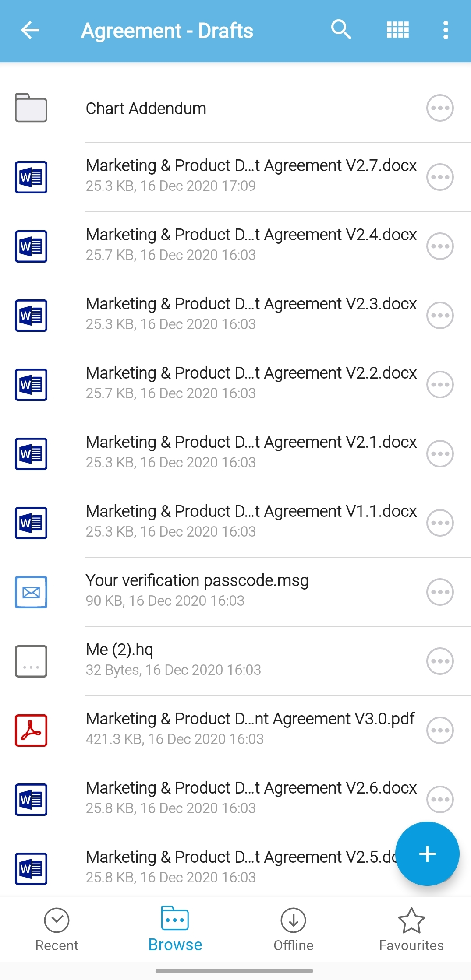Tap Word icon for Agreement V2.7.docx
Image resolution: width=471 pixels, height=980 pixels.
31,177
